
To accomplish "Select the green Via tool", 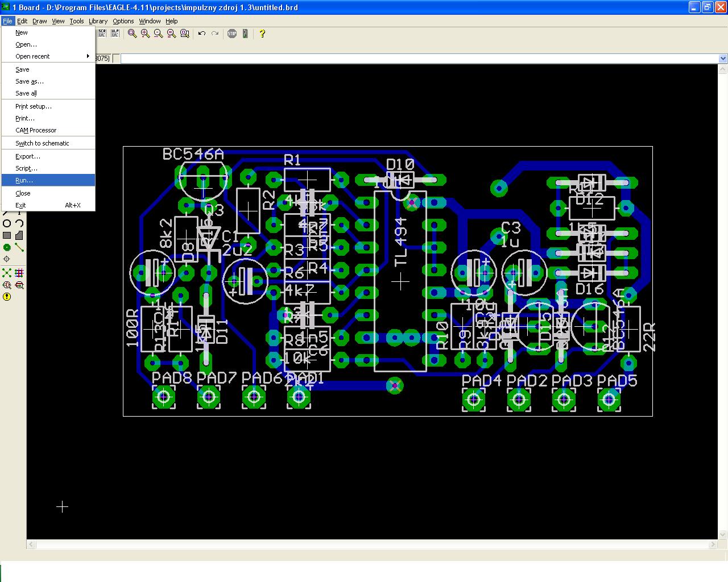I will tap(7, 247).
